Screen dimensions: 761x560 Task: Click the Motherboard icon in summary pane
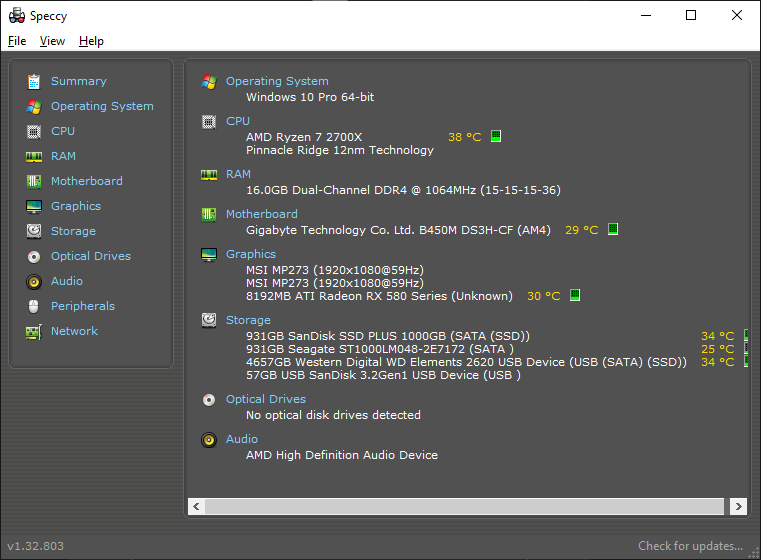click(x=209, y=214)
